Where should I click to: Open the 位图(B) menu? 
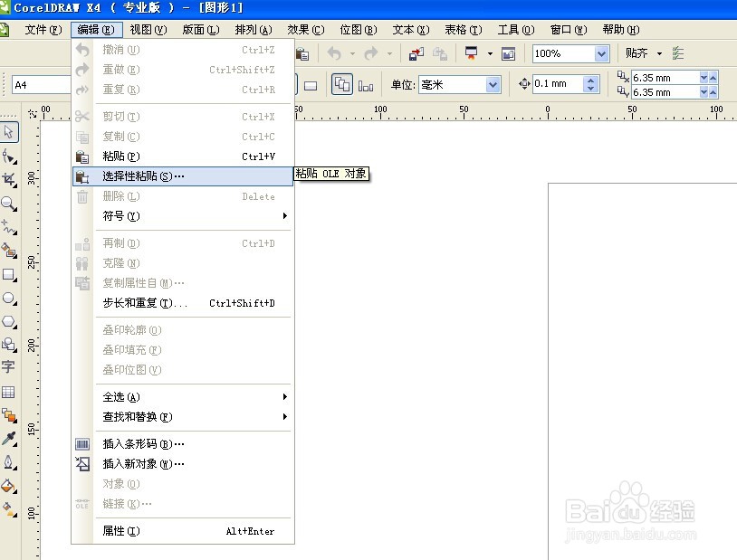[359, 30]
